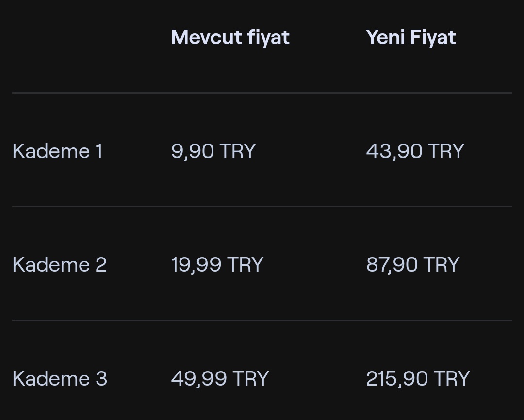Screen dimensions: 524x420
Task: Select the Kademe 2 row label
Action: 60,265
